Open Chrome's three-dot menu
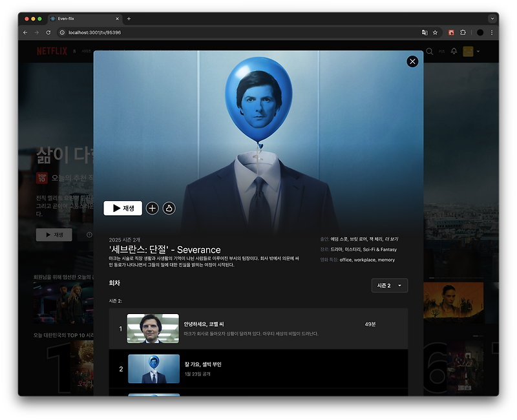The width and height of the screenshot is (517, 420). [492, 32]
